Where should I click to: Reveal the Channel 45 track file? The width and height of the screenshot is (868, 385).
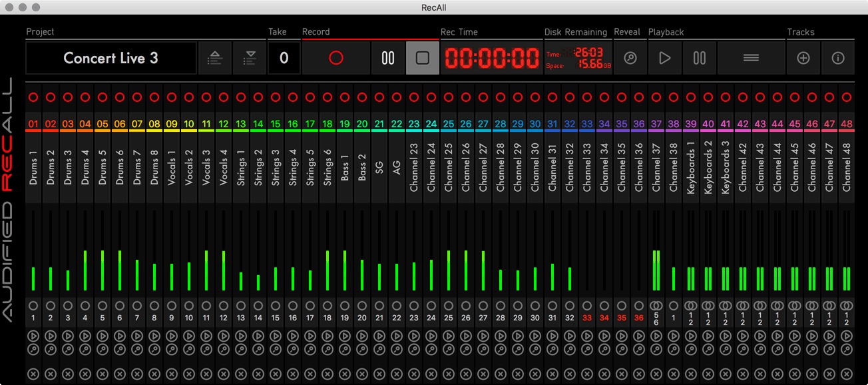pos(794,348)
